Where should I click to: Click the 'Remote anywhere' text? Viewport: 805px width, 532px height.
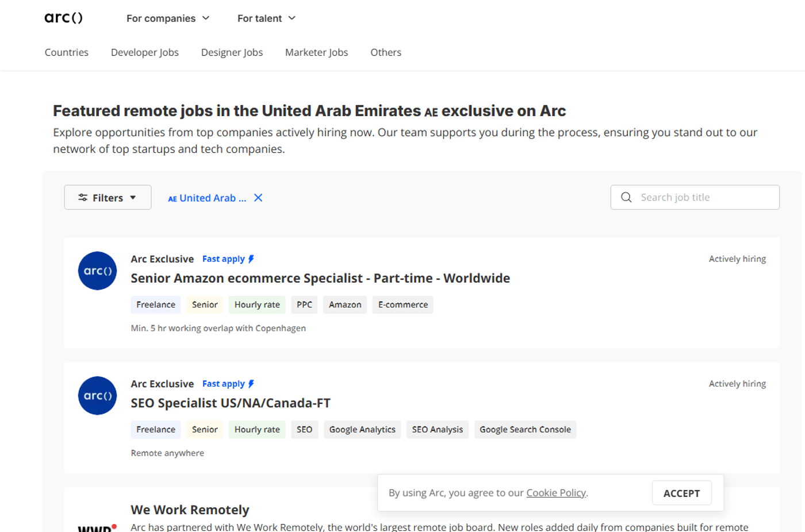tap(167, 453)
